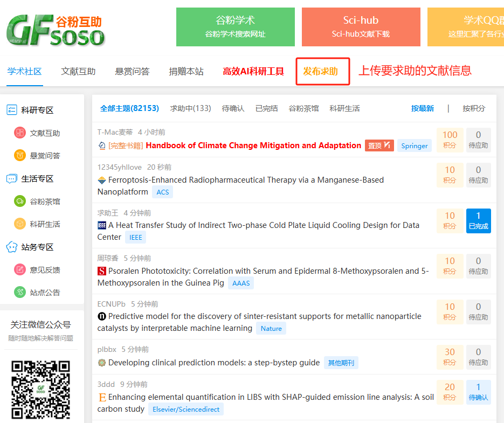Open 科研生活 icon in left sidebar
The height and width of the screenshot is (423, 504).
click(x=20, y=224)
